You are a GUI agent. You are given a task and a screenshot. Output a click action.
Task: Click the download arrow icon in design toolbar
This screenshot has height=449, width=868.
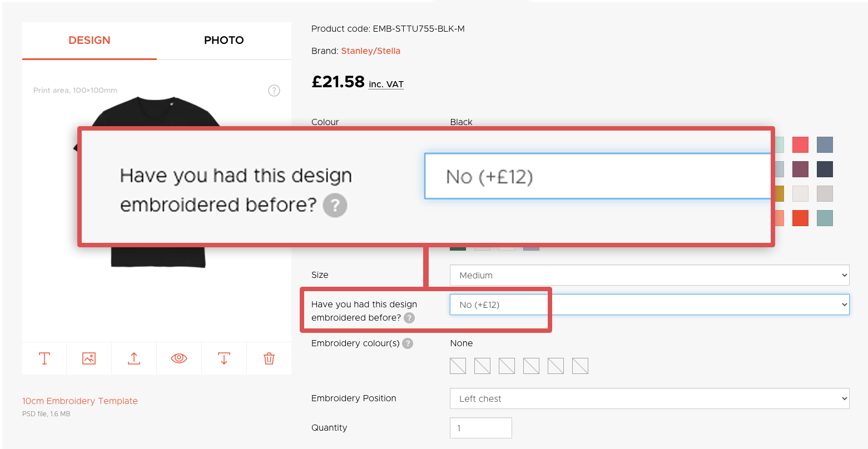coord(224,358)
